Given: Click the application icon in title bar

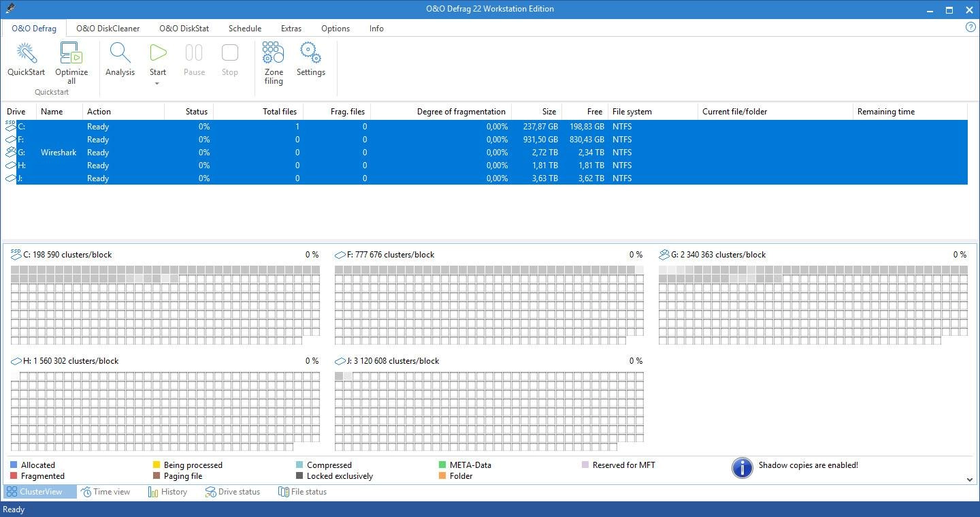Looking at the screenshot, I should coord(9,9).
